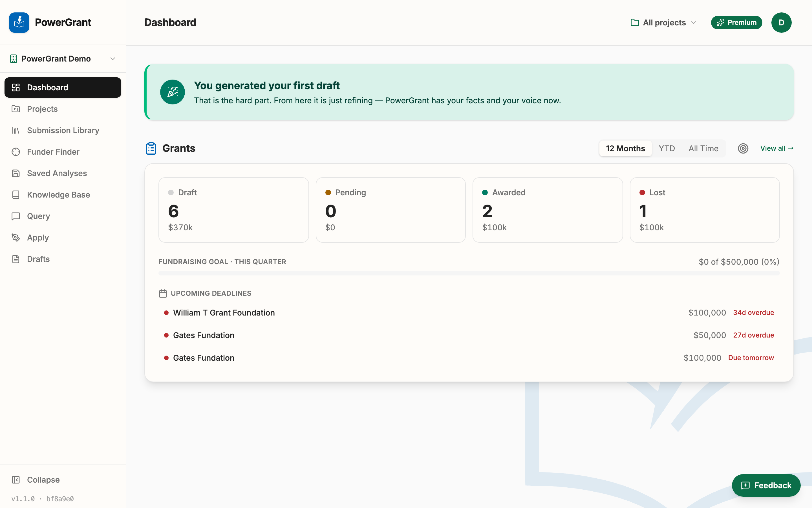This screenshot has width=812, height=508.
Task: Open the Awarded grants card
Action: tap(548, 210)
